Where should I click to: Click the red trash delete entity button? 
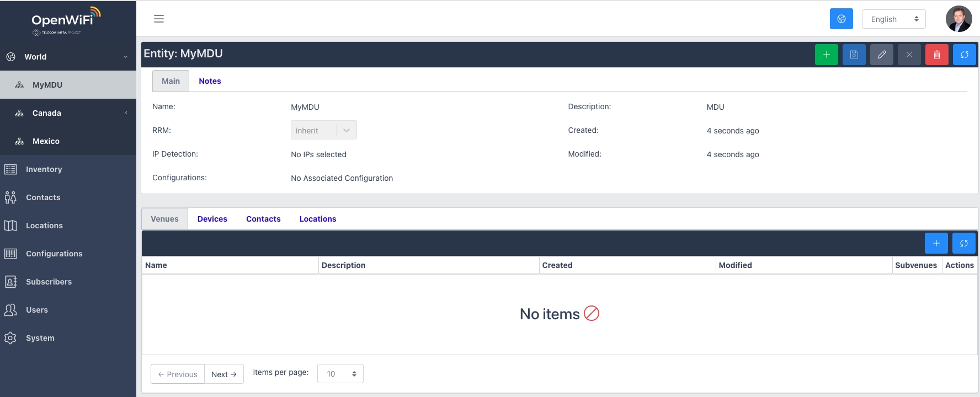point(936,55)
